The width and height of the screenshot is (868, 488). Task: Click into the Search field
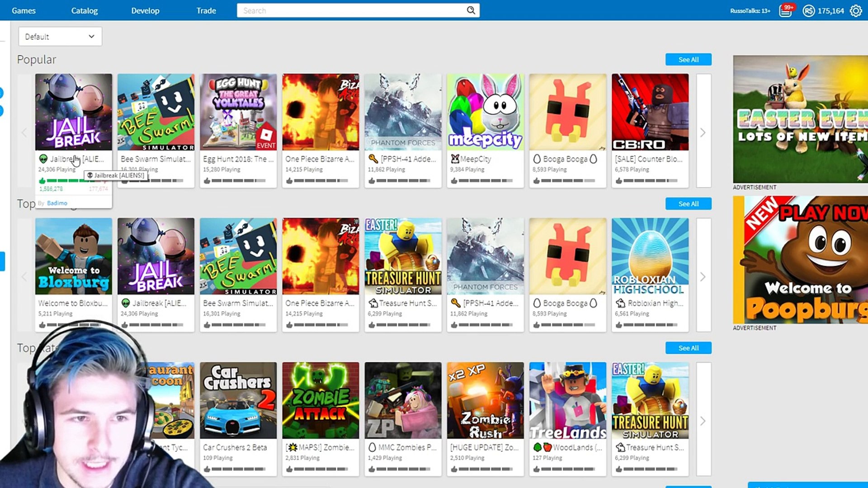pyautogui.click(x=353, y=10)
